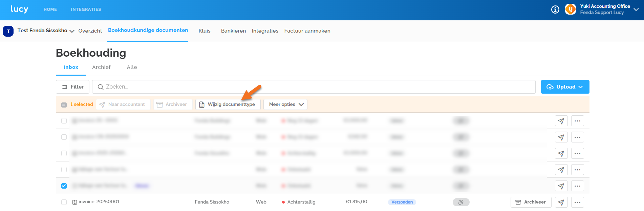Click Archiveer in the selection toolbar
The width and height of the screenshot is (644, 211).
(x=173, y=104)
